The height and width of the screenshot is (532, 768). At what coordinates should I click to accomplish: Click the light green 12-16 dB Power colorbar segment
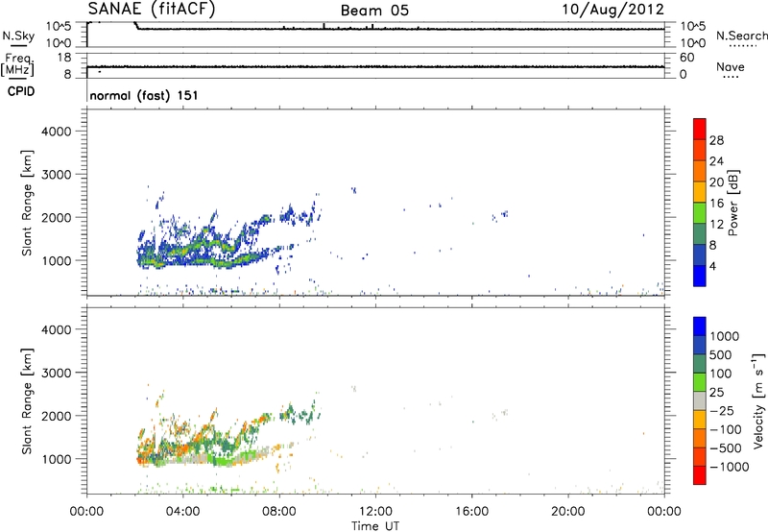[x=700, y=213]
